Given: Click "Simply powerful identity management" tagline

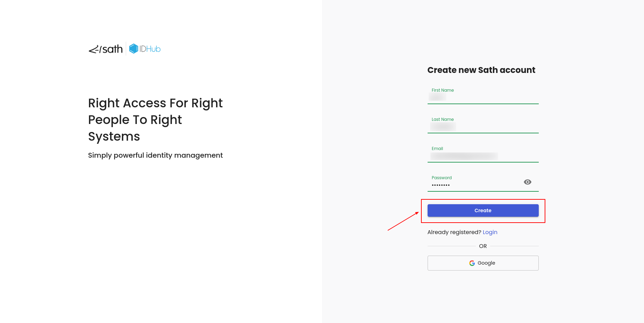Looking at the screenshot, I should [x=155, y=155].
